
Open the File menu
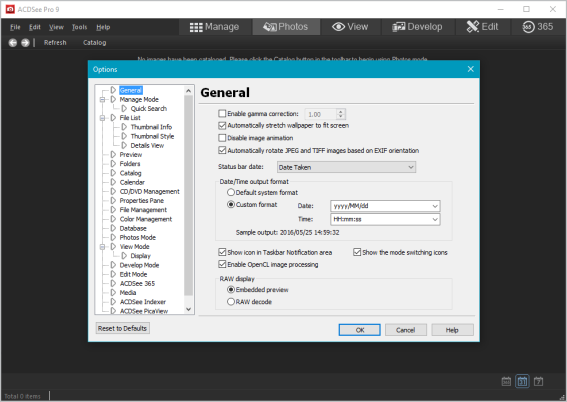(15, 27)
